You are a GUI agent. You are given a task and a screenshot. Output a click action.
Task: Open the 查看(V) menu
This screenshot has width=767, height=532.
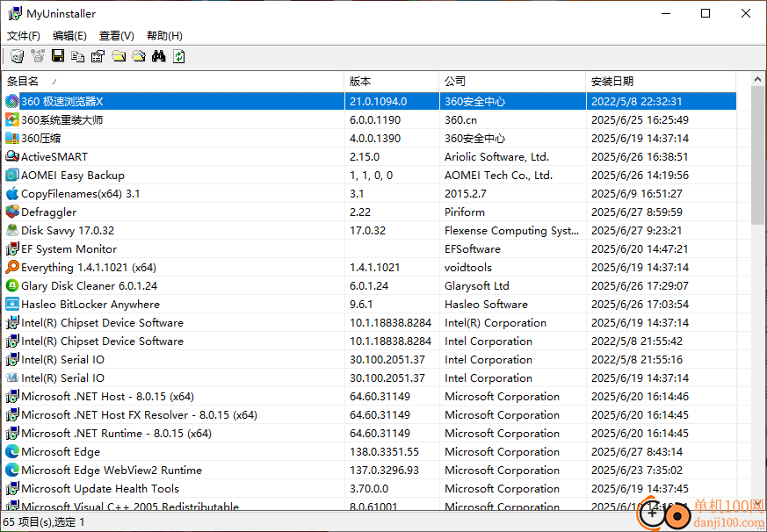coord(117,36)
